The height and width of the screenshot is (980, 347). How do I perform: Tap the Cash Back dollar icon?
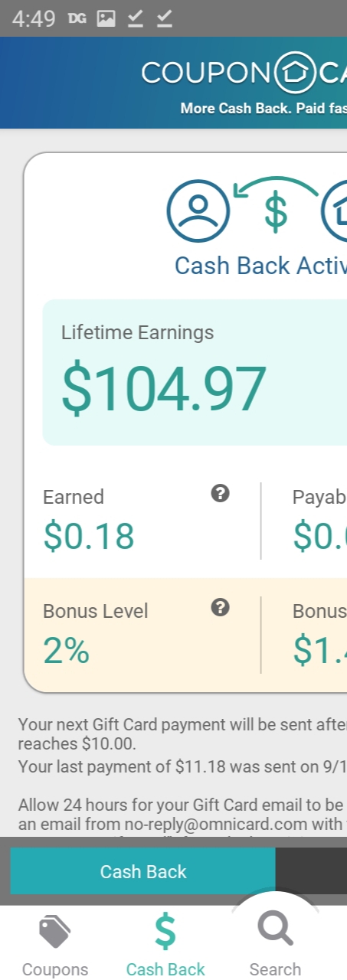[x=165, y=931]
